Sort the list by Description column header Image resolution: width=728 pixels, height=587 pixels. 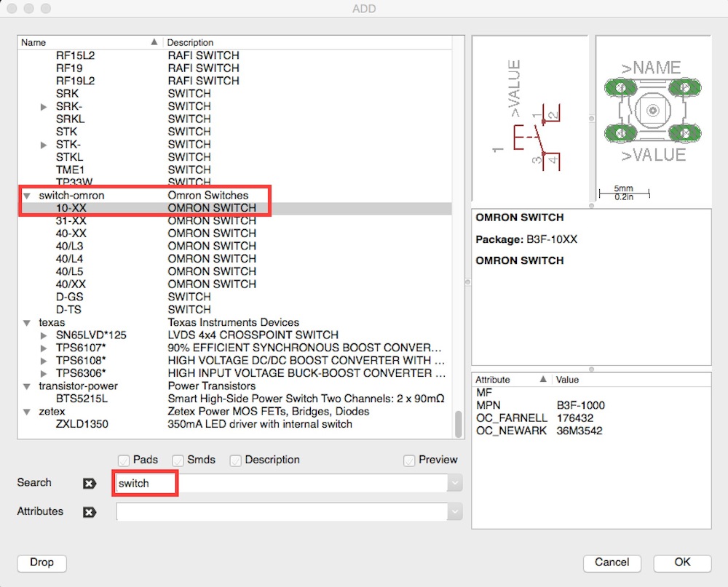pos(307,42)
